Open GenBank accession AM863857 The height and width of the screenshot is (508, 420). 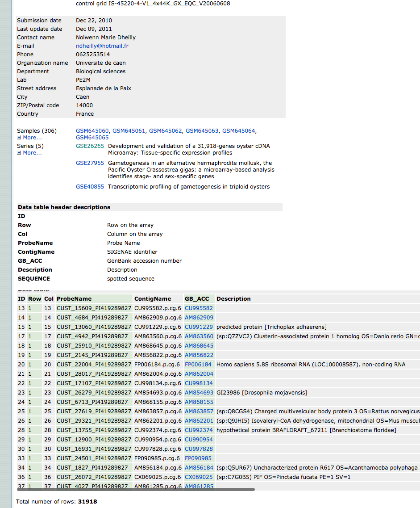click(199, 411)
